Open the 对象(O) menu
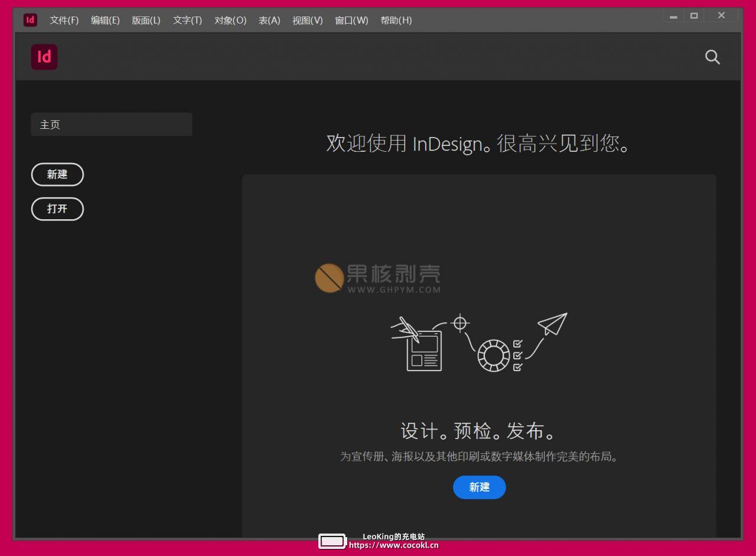 coord(230,20)
